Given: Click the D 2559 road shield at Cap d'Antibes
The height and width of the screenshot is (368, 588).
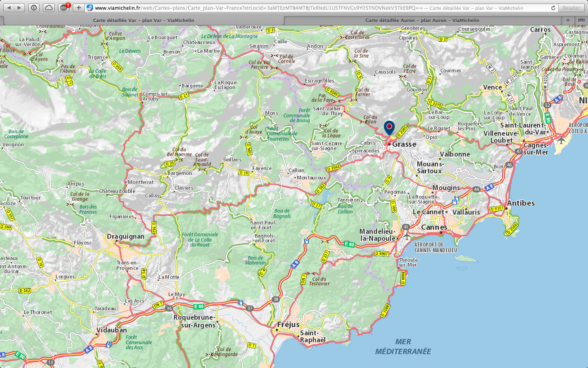Looking at the screenshot, I should [511, 229].
